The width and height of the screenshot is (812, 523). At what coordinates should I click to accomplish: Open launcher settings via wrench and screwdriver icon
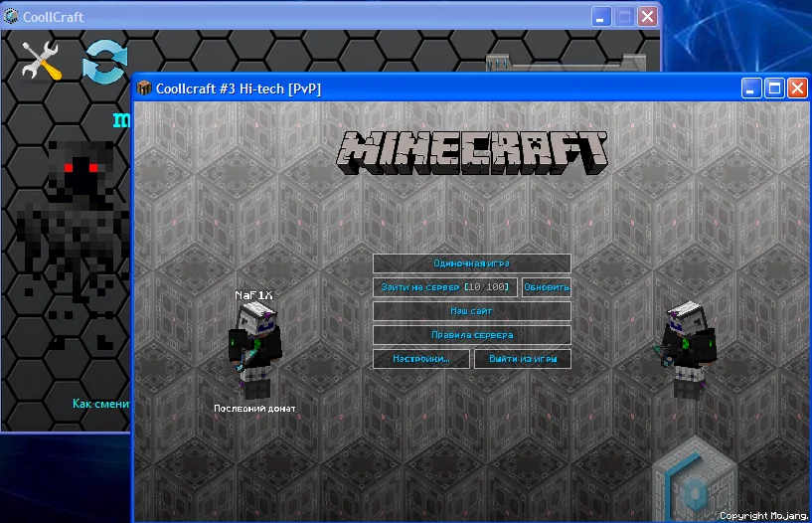click(42, 62)
